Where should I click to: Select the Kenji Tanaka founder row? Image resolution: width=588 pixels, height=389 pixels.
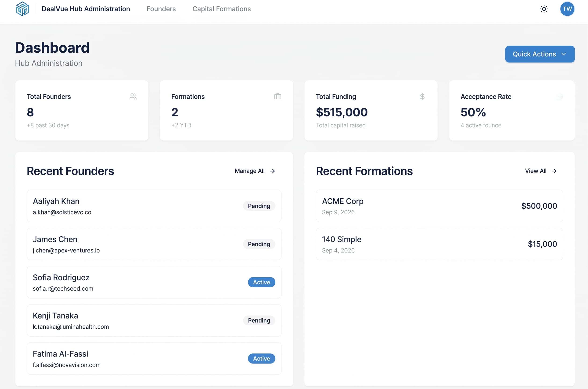pos(154,321)
